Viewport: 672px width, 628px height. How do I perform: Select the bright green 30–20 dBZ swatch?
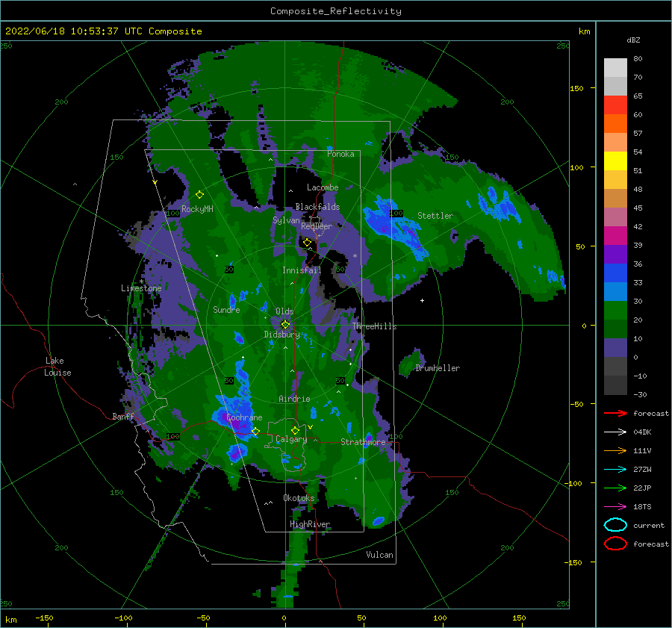[x=615, y=310]
